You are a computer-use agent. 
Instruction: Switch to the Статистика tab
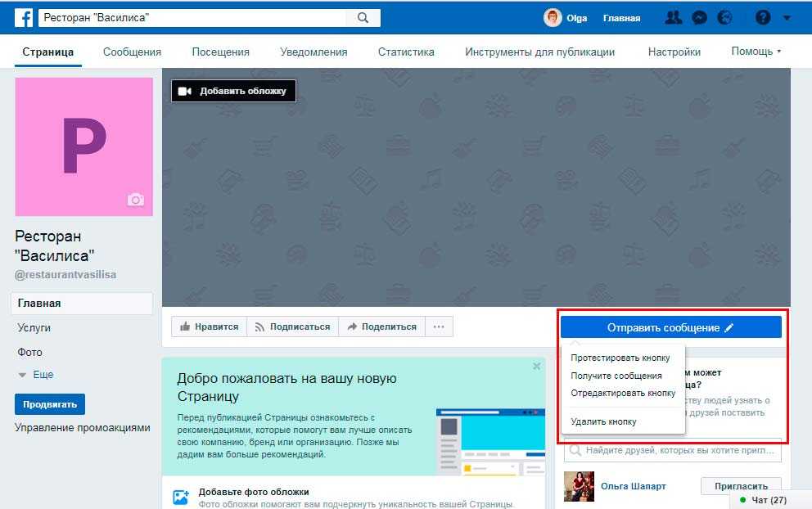click(x=406, y=52)
